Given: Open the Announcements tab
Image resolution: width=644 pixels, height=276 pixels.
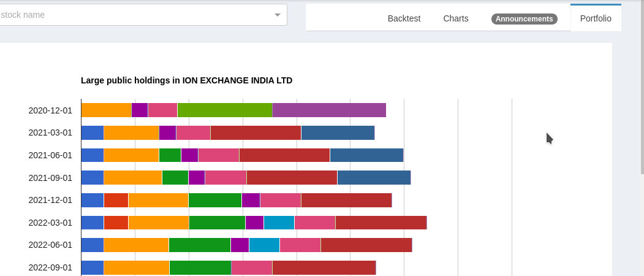Looking at the screenshot, I should (x=525, y=19).
